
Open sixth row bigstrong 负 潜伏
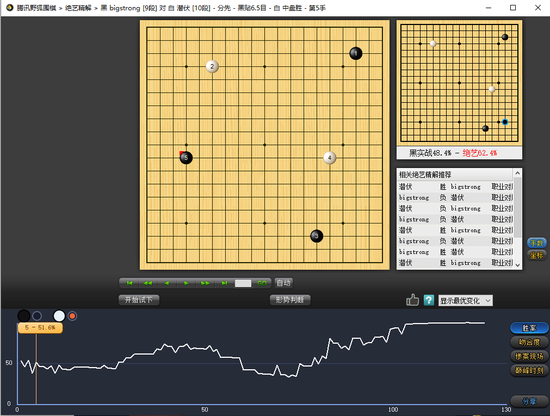(x=455, y=241)
